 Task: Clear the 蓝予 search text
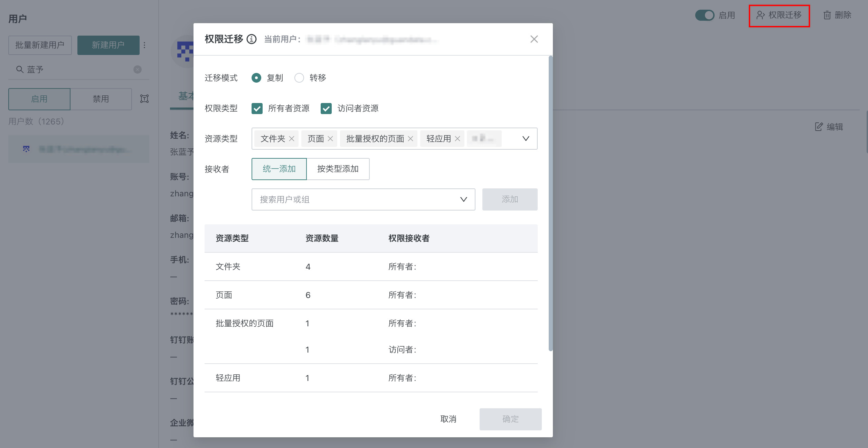click(138, 69)
